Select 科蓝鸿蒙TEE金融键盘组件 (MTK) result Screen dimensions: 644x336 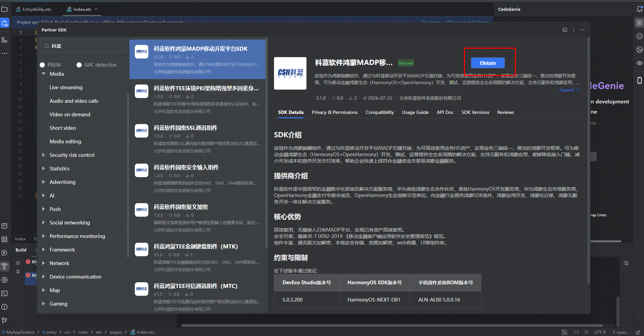point(197,257)
